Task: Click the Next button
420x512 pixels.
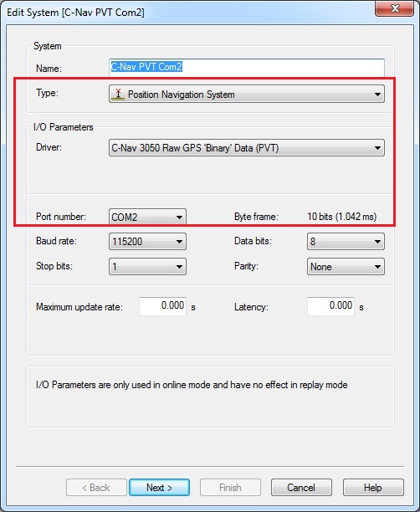Action: 159,488
